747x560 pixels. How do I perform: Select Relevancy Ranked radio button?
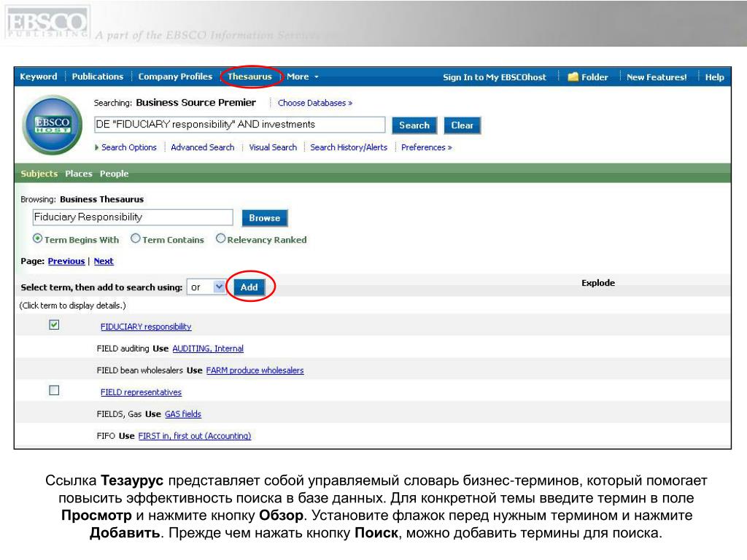pyautogui.click(x=220, y=238)
